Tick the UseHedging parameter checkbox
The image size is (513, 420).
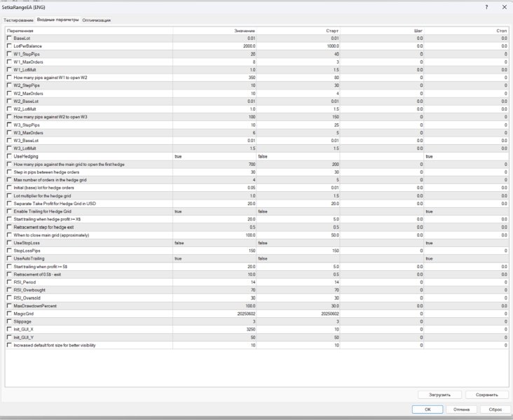pyautogui.click(x=9, y=156)
